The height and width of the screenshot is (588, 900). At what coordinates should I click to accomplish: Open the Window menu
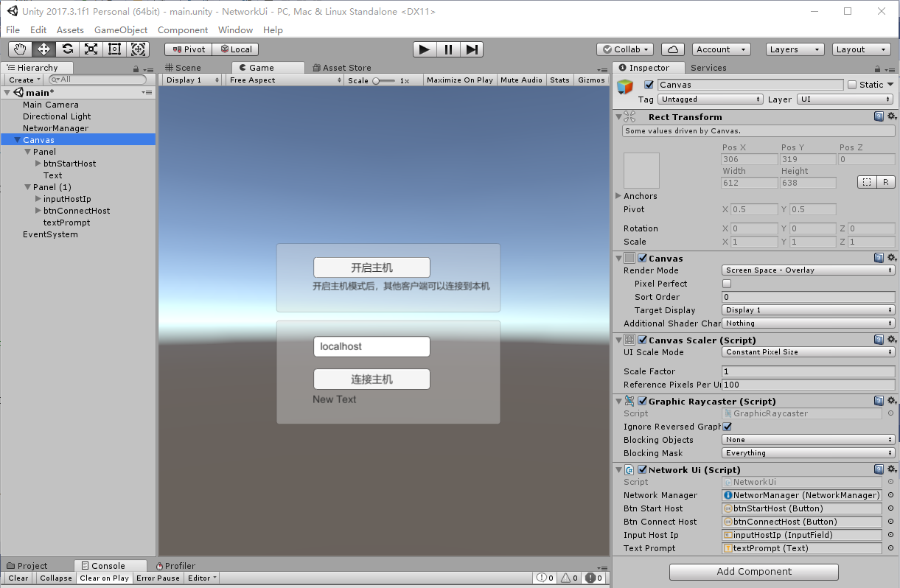tap(235, 30)
